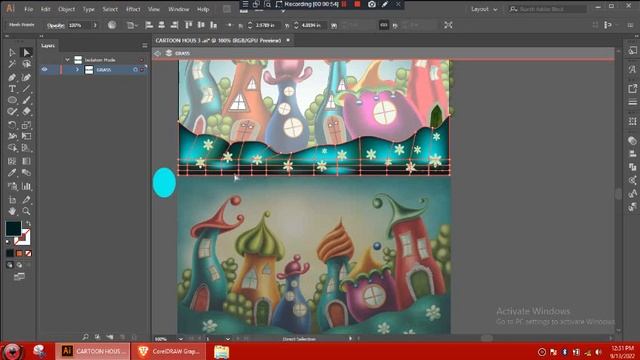Select the Selection tool (black arrow)

click(x=12, y=53)
